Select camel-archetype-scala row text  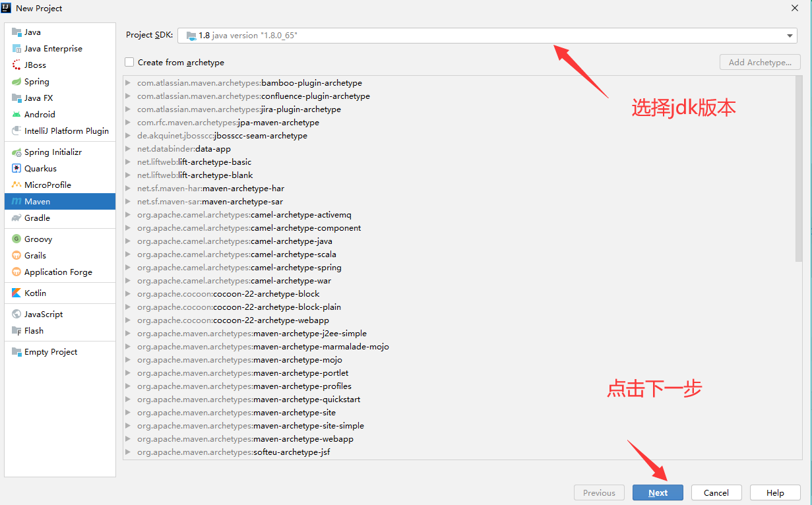coord(237,254)
